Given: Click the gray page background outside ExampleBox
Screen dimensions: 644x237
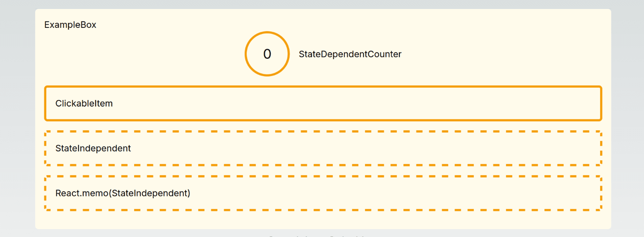Looking at the screenshot, I should tap(17, 117).
